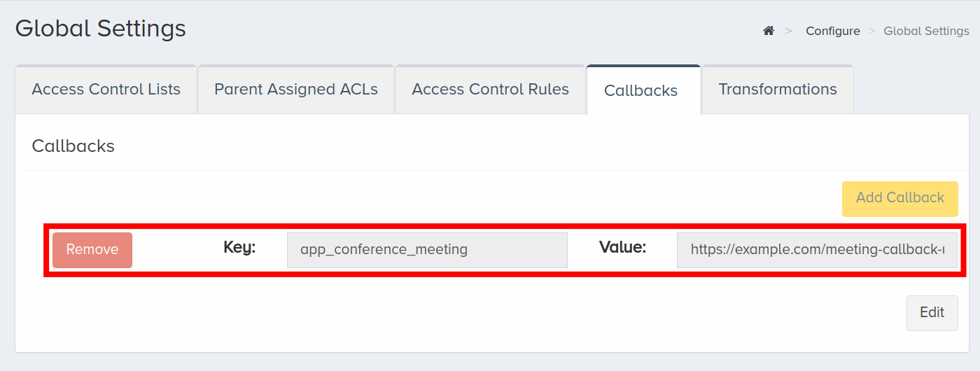This screenshot has height=371, width=980.
Task: Remove the app_conference_meeting callback
Action: [x=92, y=250]
